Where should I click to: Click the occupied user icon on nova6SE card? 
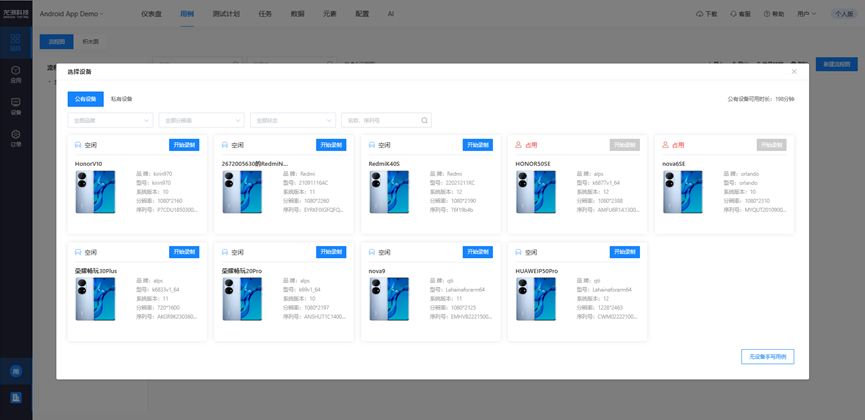tap(665, 145)
